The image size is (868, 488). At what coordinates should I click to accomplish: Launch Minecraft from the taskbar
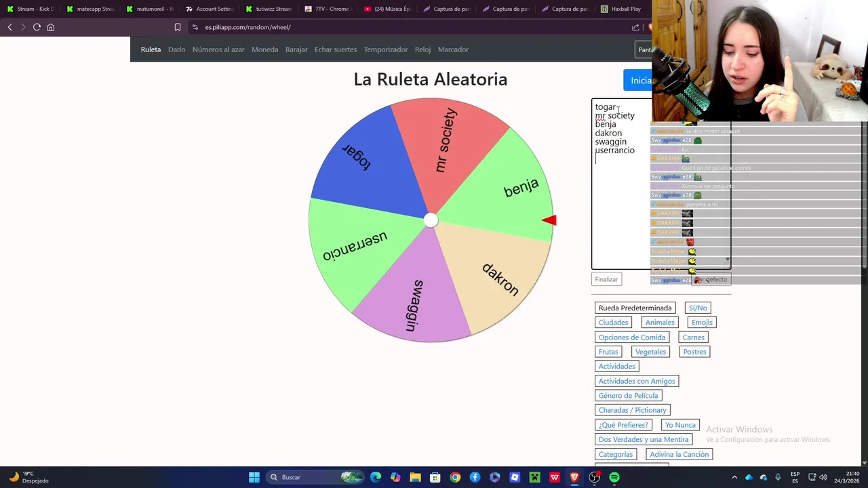click(x=534, y=477)
